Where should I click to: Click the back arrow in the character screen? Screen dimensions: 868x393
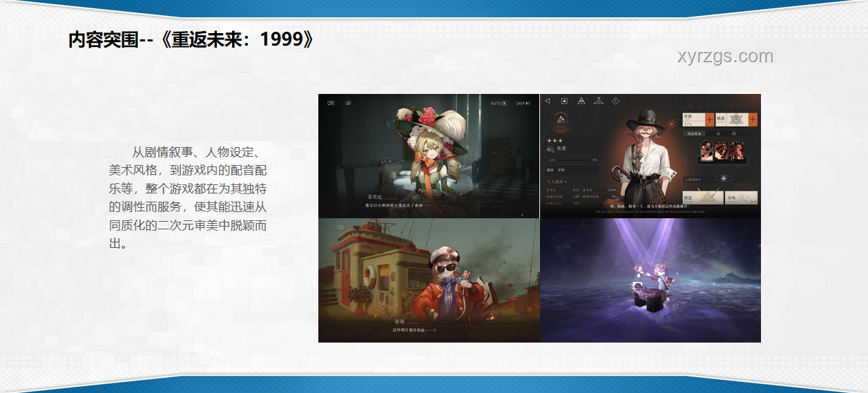pos(548,101)
